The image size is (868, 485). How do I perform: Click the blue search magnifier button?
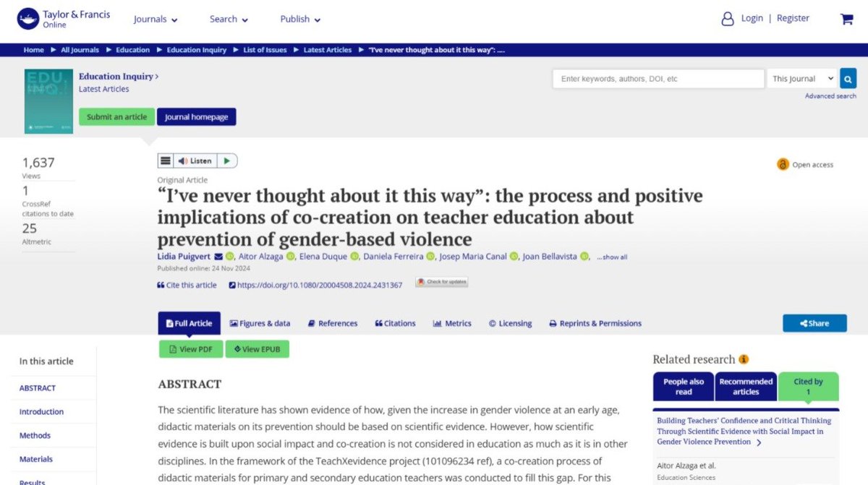(848, 79)
